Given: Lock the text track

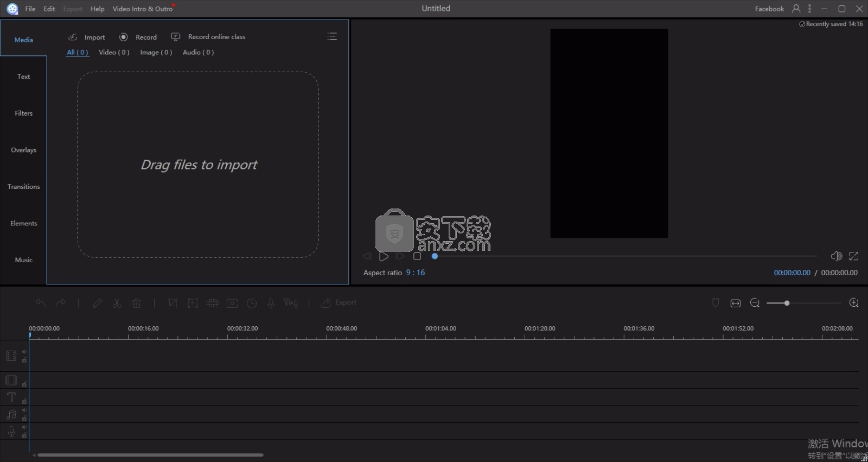Looking at the screenshot, I should pyautogui.click(x=24, y=401).
